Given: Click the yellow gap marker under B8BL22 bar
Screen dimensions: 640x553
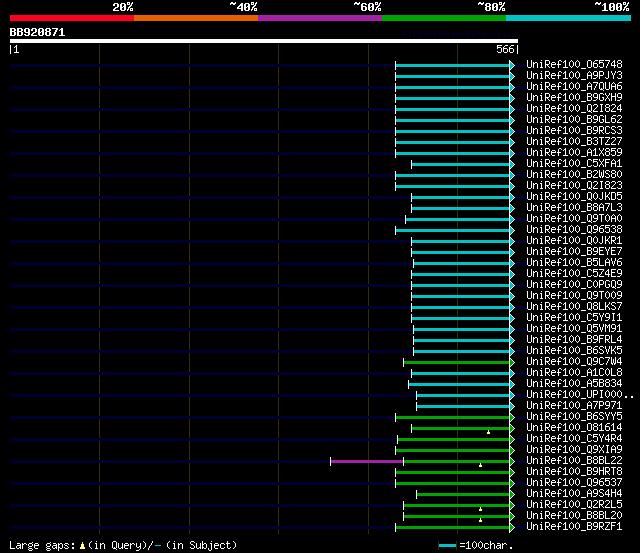Looking at the screenshot, I should click(480, 465).
